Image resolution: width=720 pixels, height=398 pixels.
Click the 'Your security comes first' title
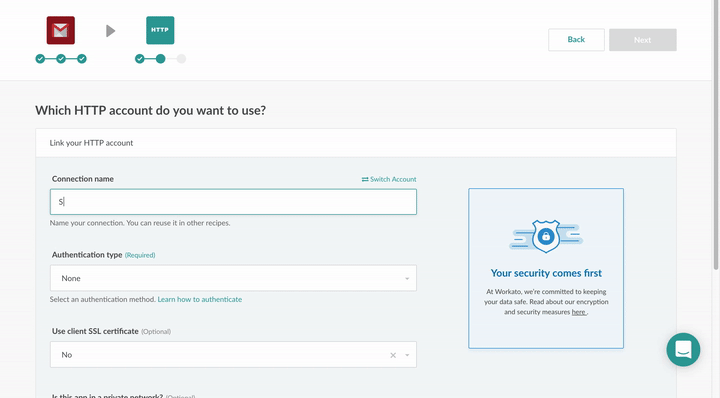(546, 273)
